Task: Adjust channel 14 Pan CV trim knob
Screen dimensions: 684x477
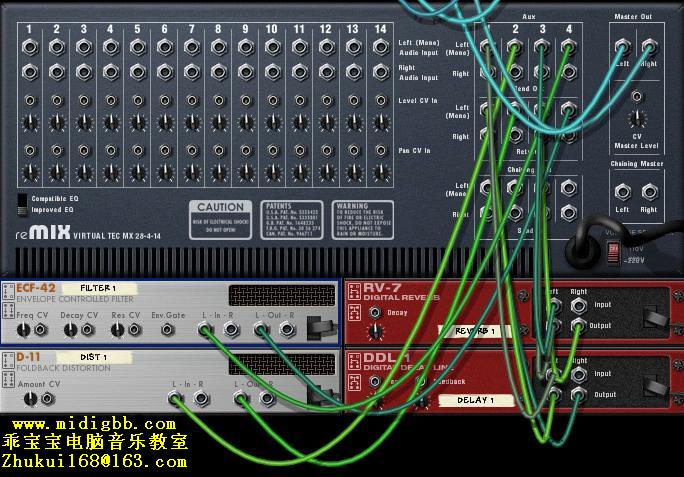Action: (381, 173)
